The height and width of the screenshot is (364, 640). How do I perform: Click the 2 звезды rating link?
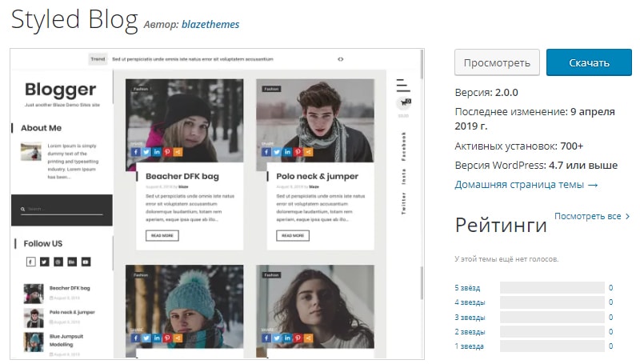click(470, 332)
